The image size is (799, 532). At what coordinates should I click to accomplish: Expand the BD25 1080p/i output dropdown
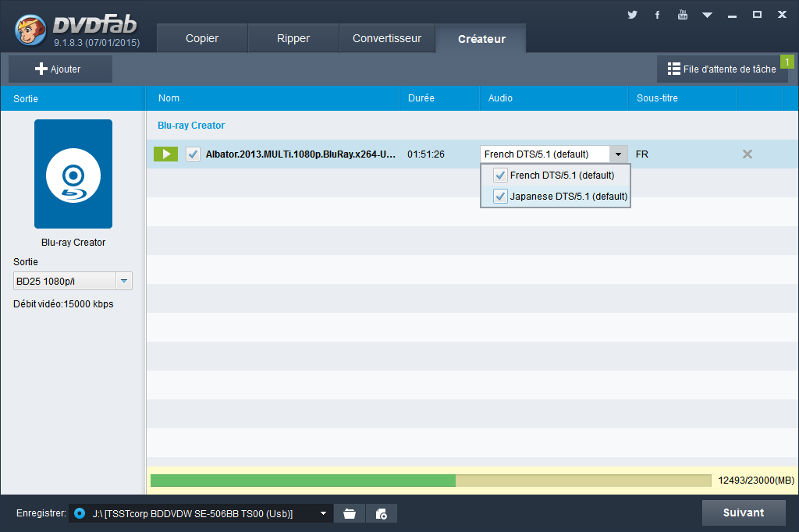(123, 282)
